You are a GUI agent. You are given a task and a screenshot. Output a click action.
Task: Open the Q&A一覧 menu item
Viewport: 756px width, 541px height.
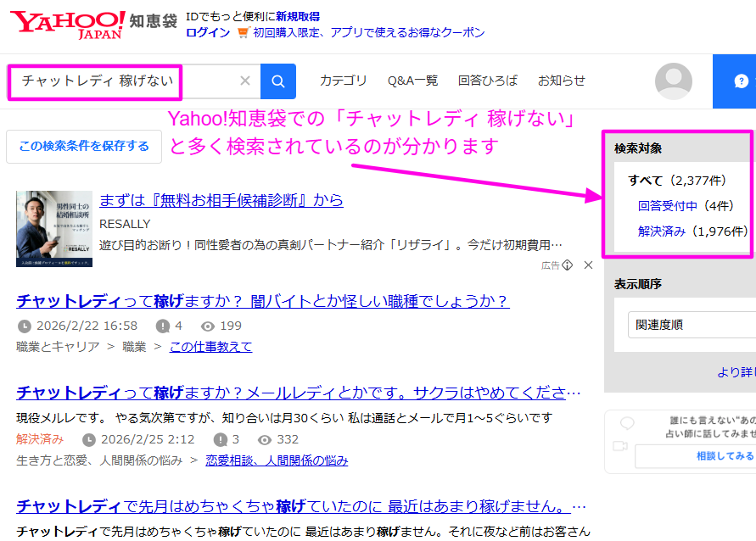coord(412,81)
